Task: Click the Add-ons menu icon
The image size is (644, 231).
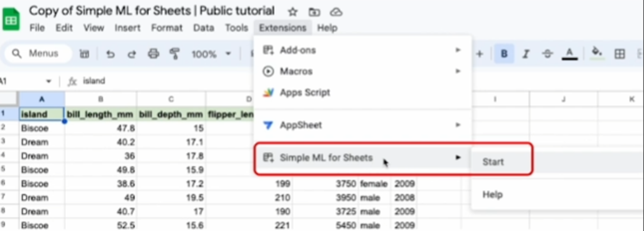Action: tap(268, 50)
